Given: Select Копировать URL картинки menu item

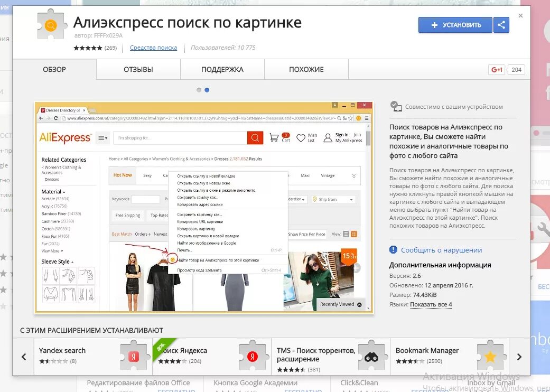Looking at the screenshot, I should click(x=200, y=221).
